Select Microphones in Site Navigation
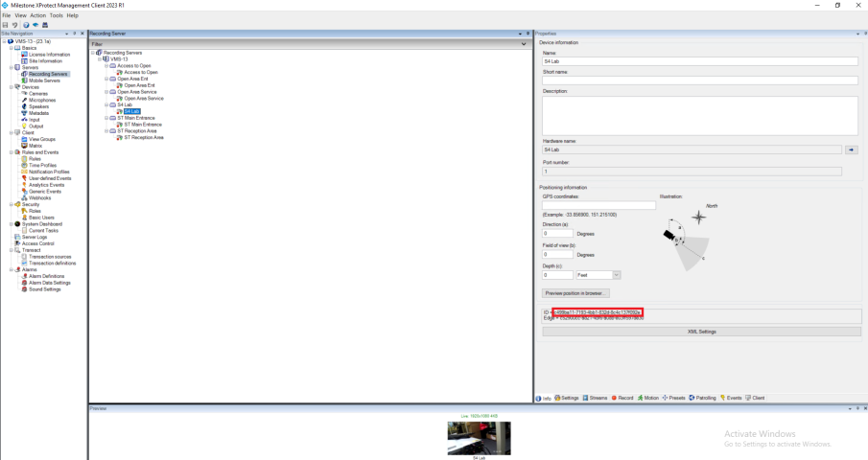Viewport: 868px width, 460px height. [42, 100]
